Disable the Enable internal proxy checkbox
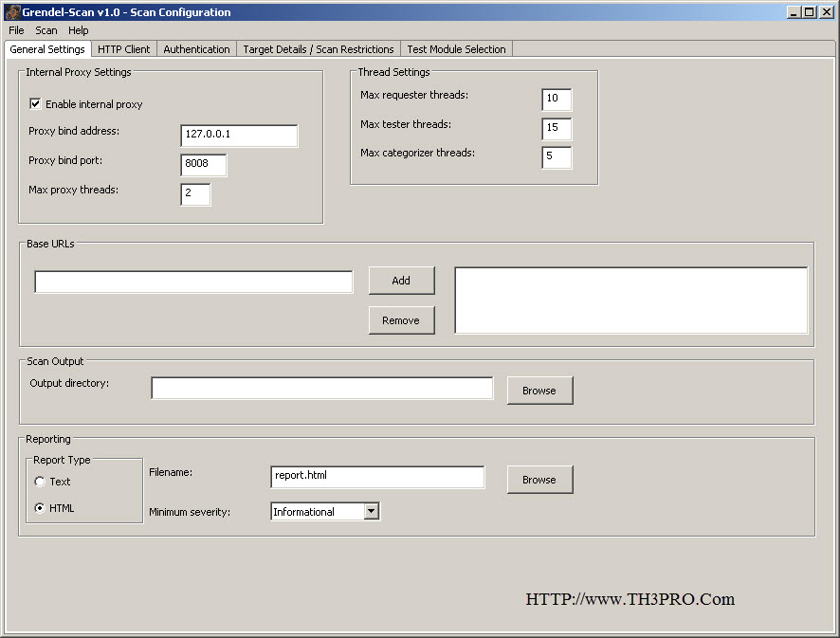This screenshot has width=840, height=638. 36,104
